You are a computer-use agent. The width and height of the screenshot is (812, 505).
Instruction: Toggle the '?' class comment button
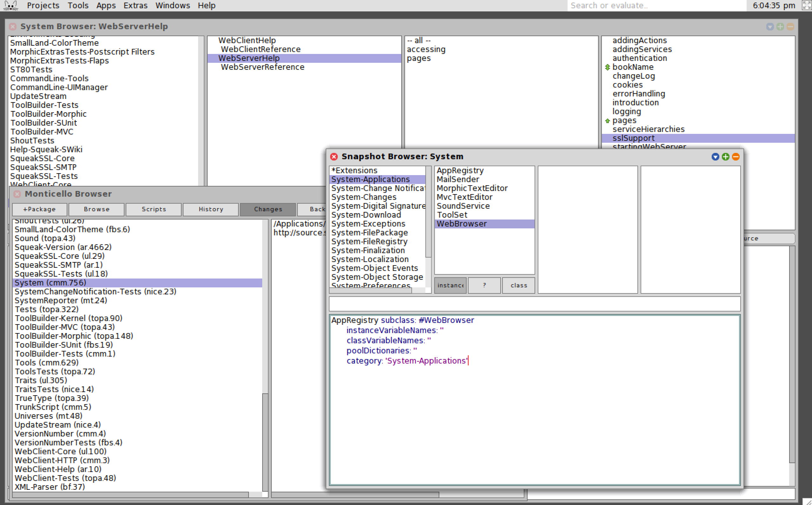pos(484,285)
